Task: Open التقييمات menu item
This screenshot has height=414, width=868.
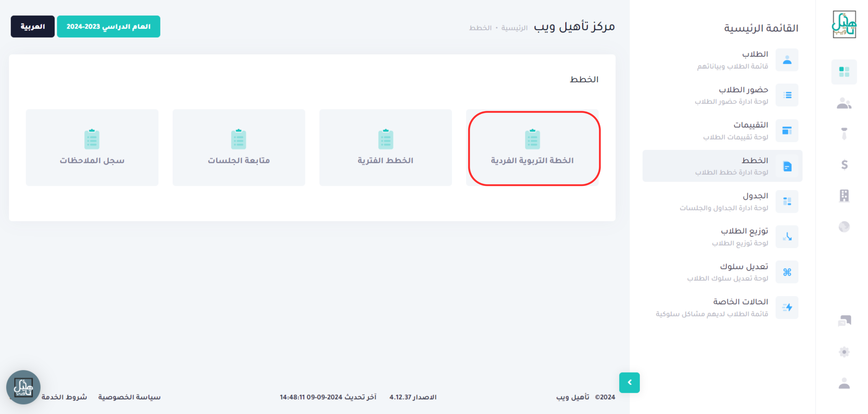Action: tap(722, 130)
